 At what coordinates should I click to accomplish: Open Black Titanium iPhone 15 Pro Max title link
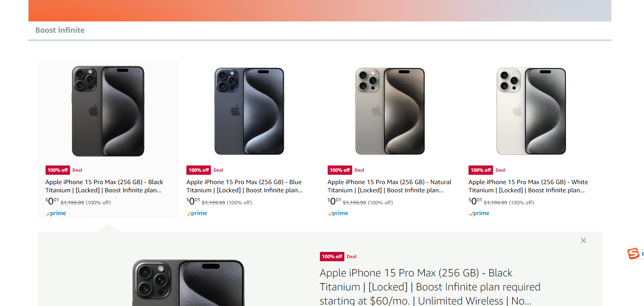pyautogui.click(x=104, y=186)
